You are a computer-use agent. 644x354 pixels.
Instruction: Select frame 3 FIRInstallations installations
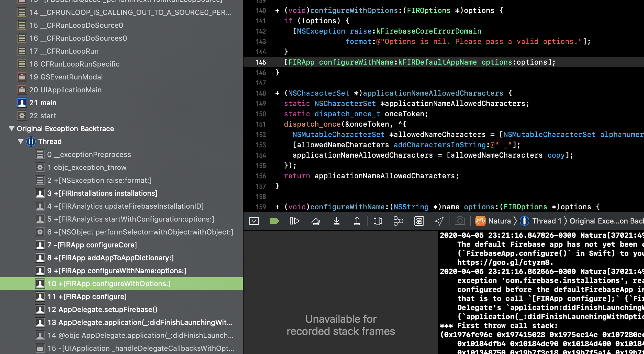121,193
